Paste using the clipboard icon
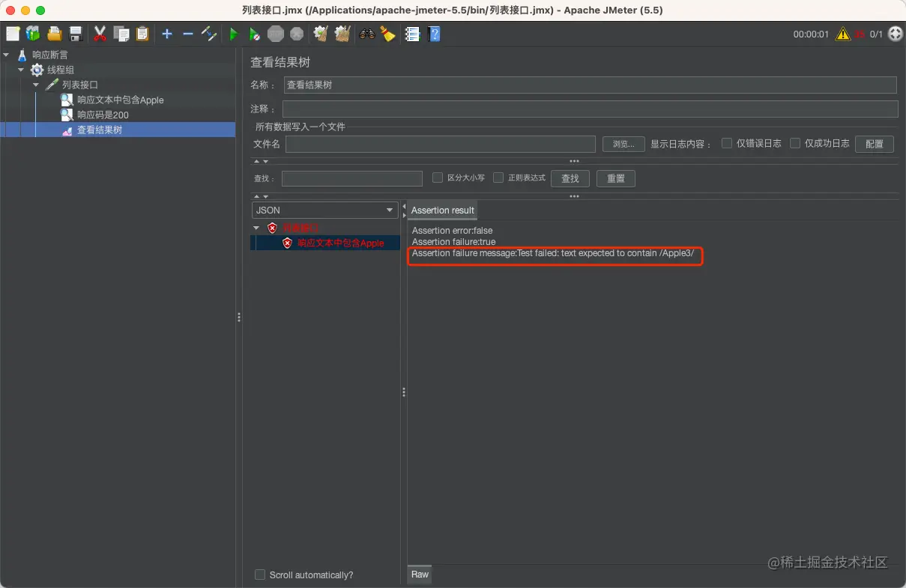 tap(142, 34)
